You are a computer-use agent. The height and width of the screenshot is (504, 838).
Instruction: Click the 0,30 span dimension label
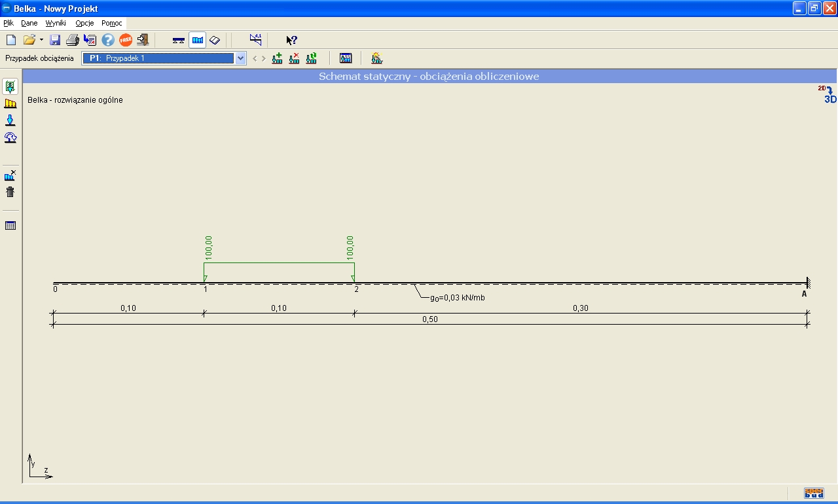[x=581, y=308]
